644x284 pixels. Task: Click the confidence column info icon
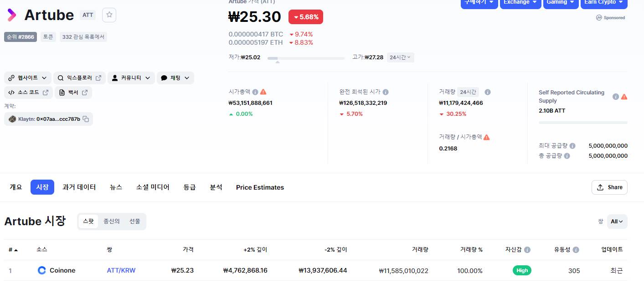(527, 250)
